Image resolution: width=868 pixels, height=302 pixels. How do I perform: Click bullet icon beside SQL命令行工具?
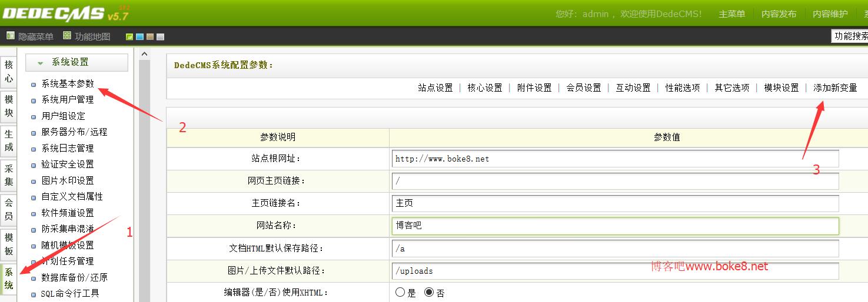[x=34, y=294]
